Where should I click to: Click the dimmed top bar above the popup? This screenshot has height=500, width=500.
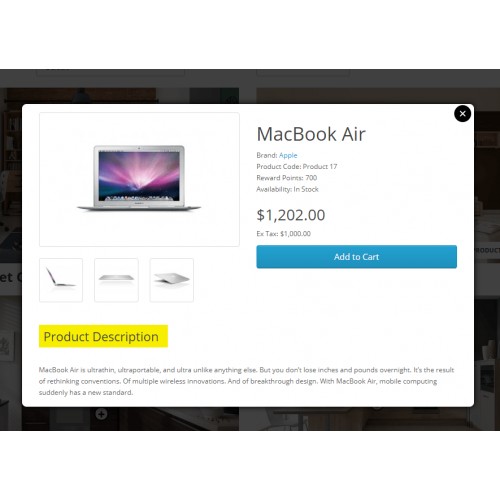[x=250, y=78]
